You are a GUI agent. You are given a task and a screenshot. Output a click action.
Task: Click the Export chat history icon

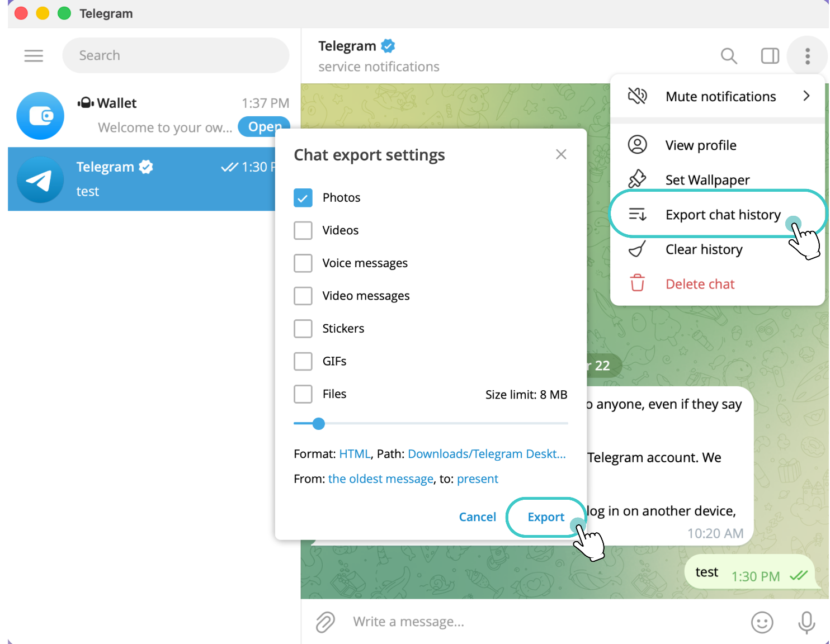point(637,214)
